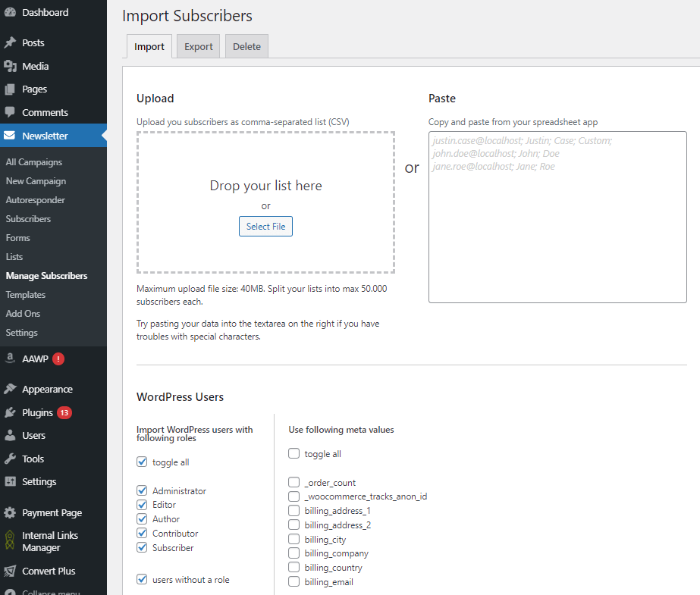Screen dimensions: 700x595
Task: Open Media via its sidebar icon
Action: [10, 67]
